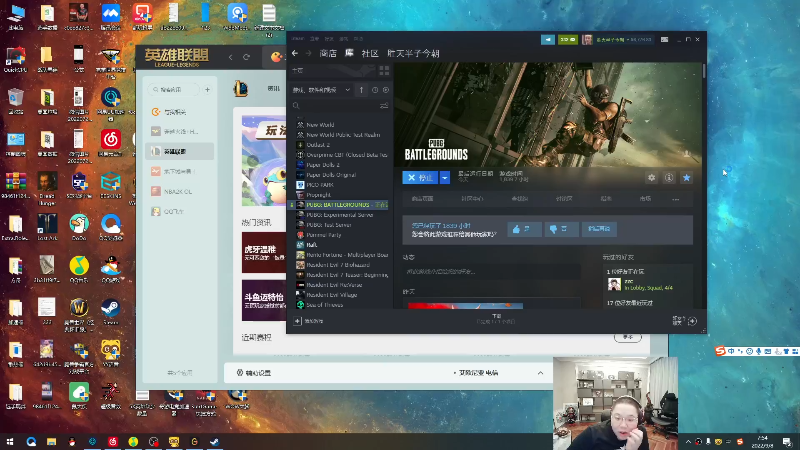Click thumbs down not recommend button

561,229
